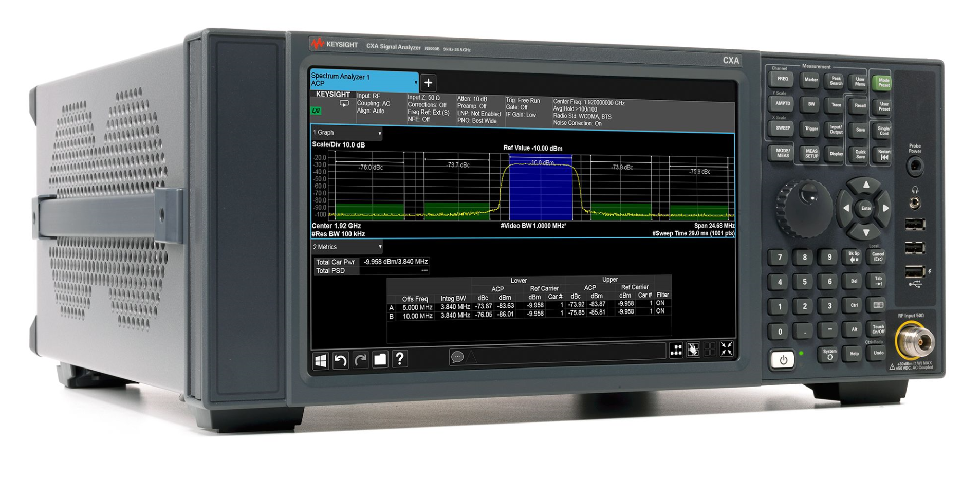
Task: Open Help using the question mark icon
Action: pos(400,360)
